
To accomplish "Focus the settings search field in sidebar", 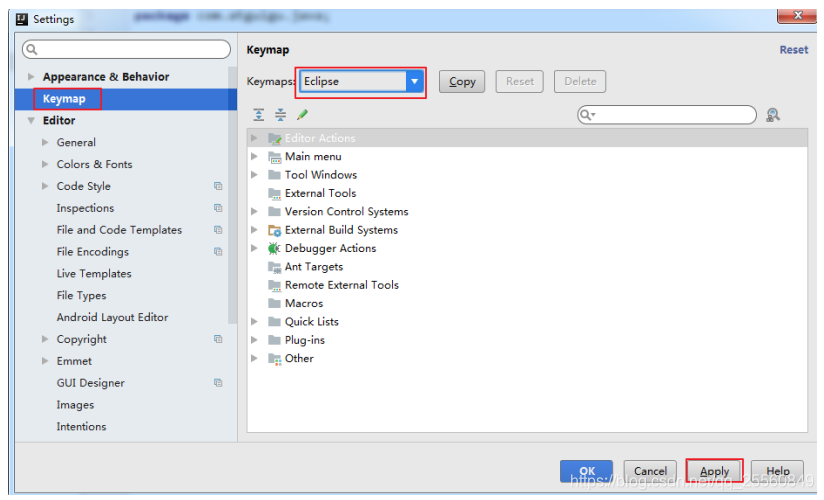I will (x=126, y=49).
